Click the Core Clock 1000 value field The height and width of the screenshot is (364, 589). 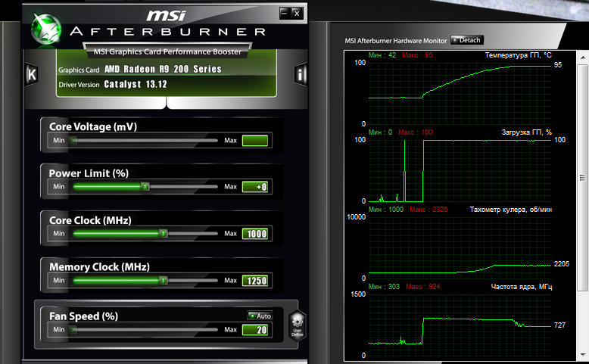(x=255, y=234)
